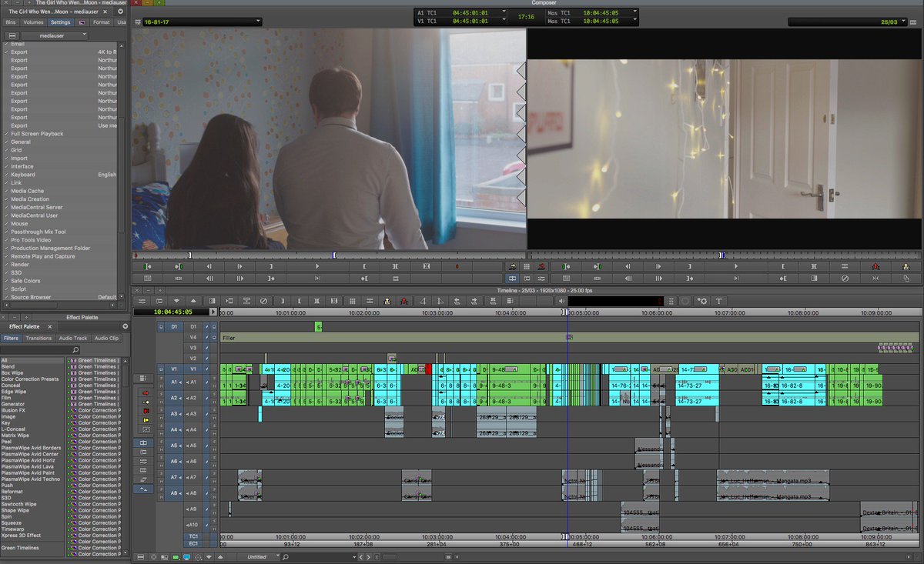Click the red Overwrite button in timeline toolbar
Screen dimensions: 924x564
click(x=403, y=301)
